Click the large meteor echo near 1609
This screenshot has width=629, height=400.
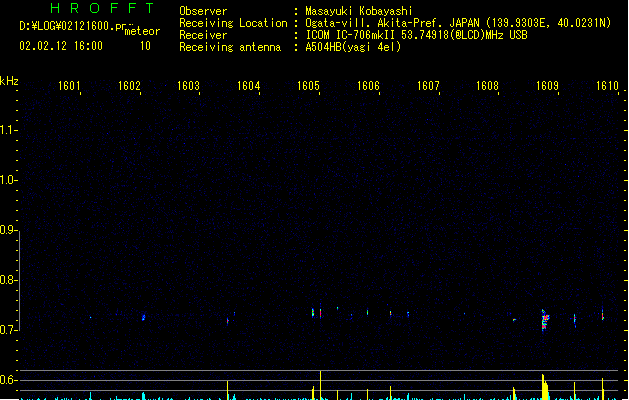(x=545, y=320)
